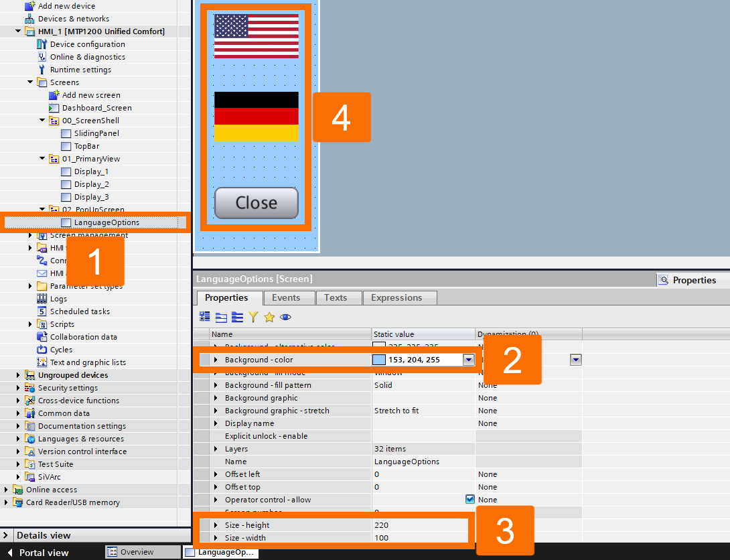The width and height of the screenshot is (730, 560).
Task: Click the second properties toolbar category icon
Action: 221,318
